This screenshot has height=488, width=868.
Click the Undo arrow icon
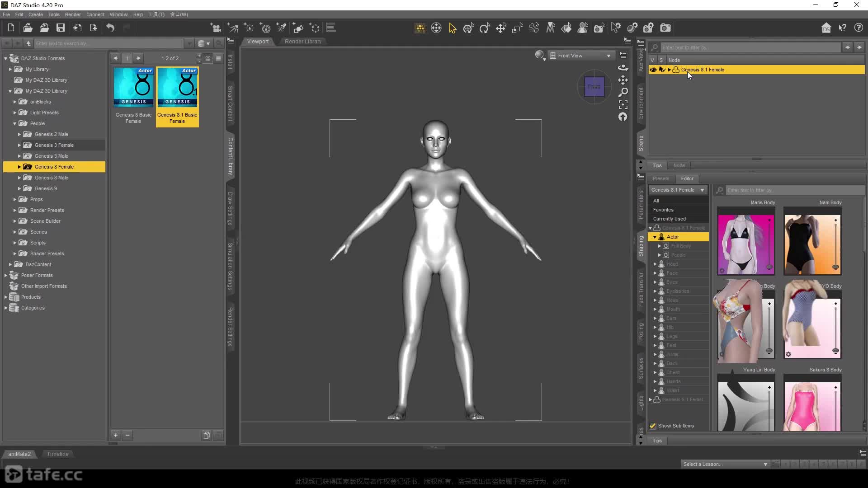110,28
